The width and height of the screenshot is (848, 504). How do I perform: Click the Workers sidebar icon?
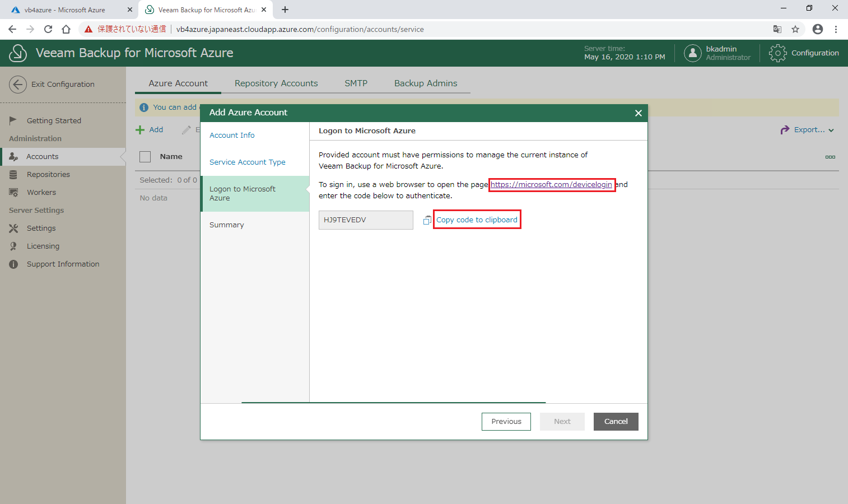pyautogui.click(x=13, y=193)
